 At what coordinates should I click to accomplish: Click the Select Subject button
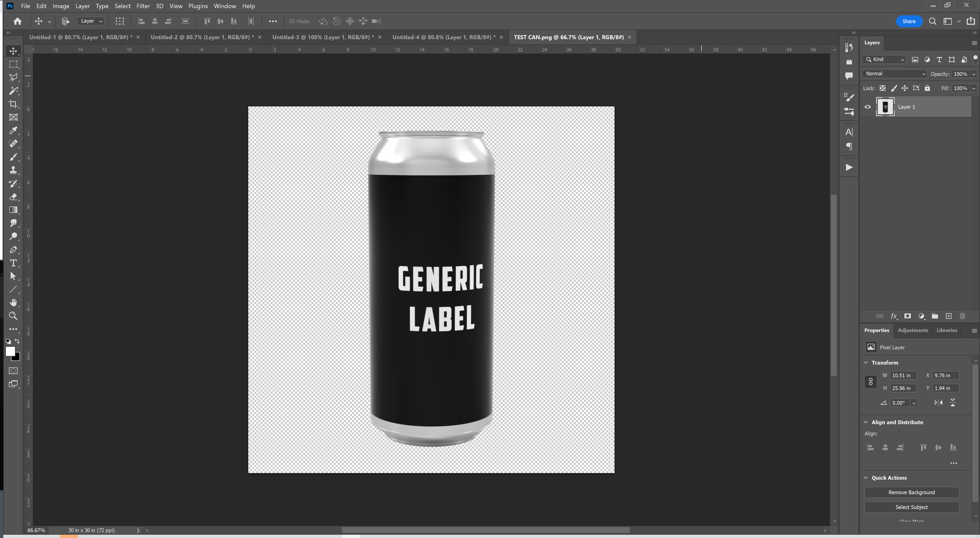pyautogui.click(x=912, y=507)
